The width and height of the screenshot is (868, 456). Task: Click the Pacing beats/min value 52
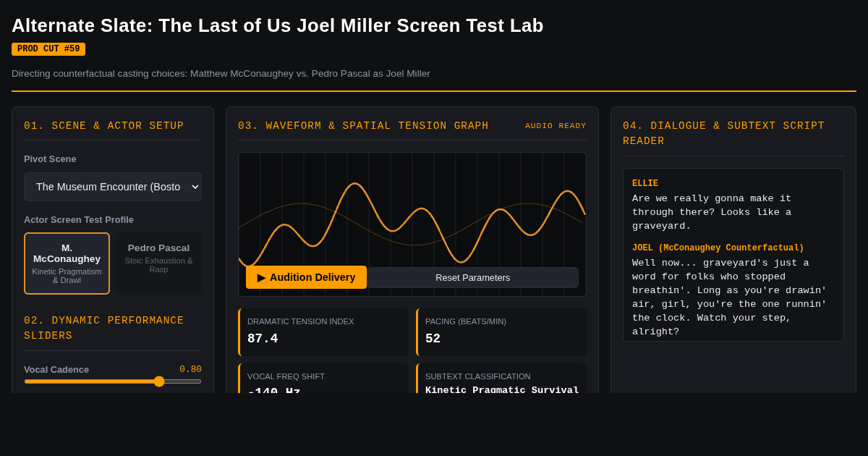click(433, 339)
